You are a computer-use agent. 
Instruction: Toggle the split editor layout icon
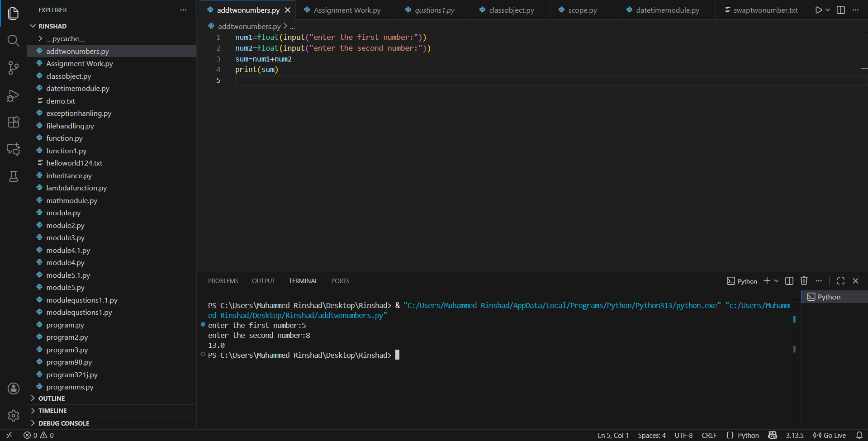(x=841, y=9)
